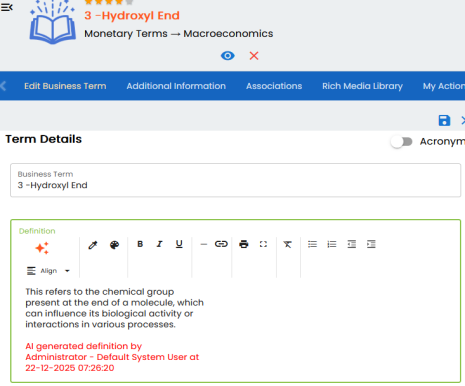Go to the Associations tab
Screen dimensions: 465x386
[x=274, y=86]
